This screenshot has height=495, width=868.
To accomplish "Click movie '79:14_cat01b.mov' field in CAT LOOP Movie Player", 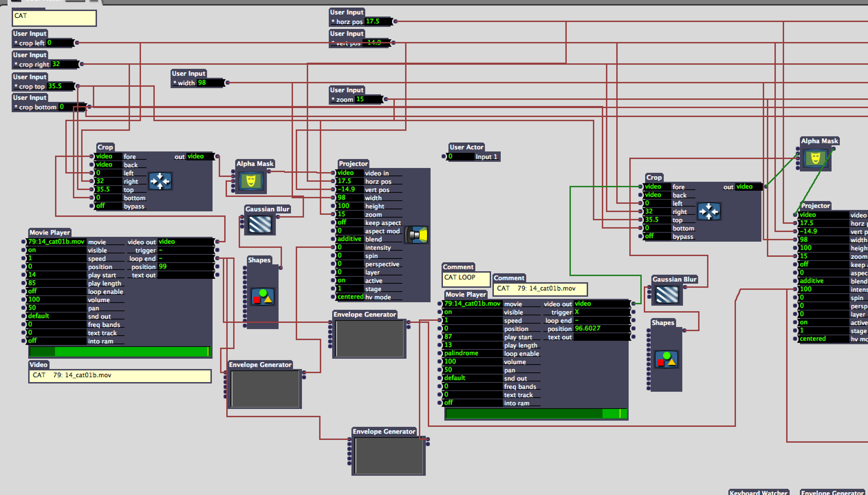I will 473,304.
